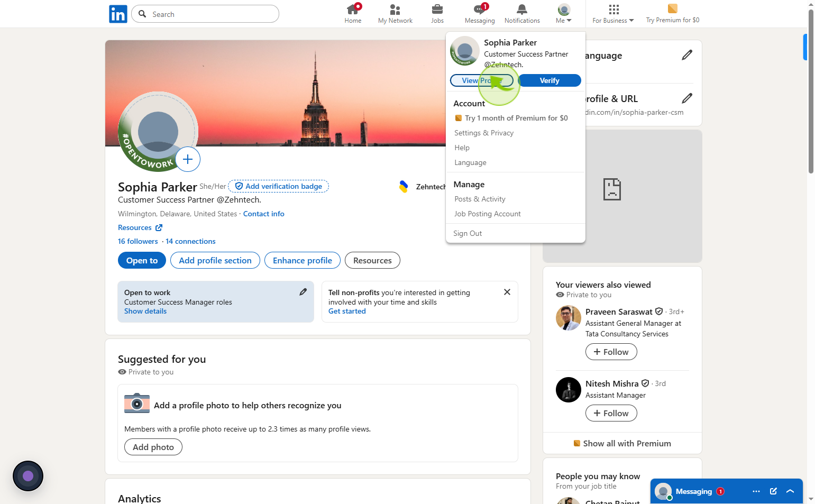Screen dimensions: 815x504
Task: Click the camera icon in suggestions
Action: 137,404
